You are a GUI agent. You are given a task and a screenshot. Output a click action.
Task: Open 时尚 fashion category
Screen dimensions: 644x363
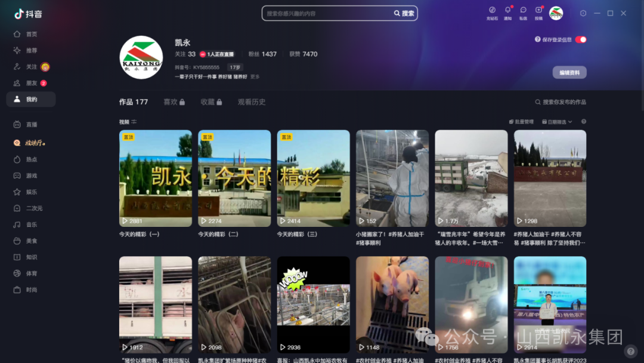pos(26,290)
